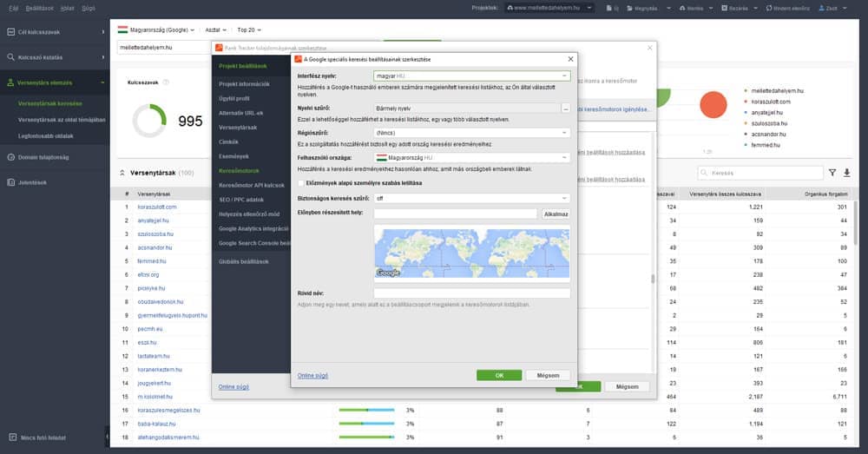Image resolution: width=868 pixels, height=454 pixels.
Task: Close the Rank Tracker project settings window
Action: [x=650, y=48]
